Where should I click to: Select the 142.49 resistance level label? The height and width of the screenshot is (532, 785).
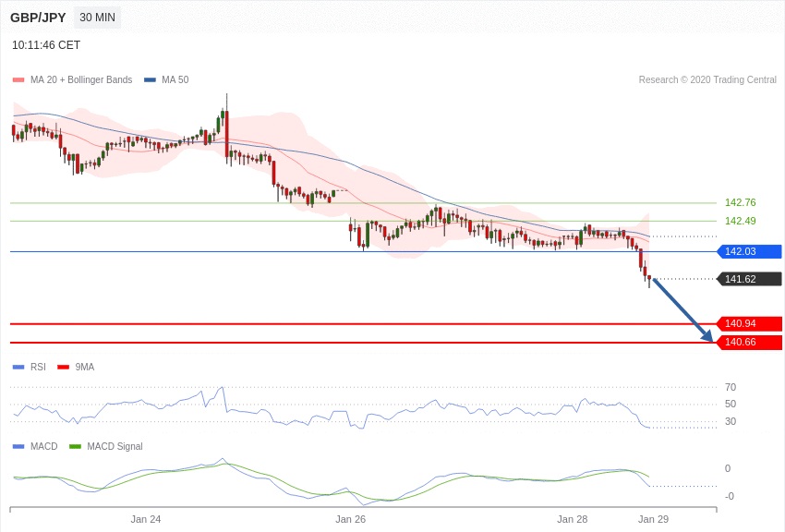point(740,221)
